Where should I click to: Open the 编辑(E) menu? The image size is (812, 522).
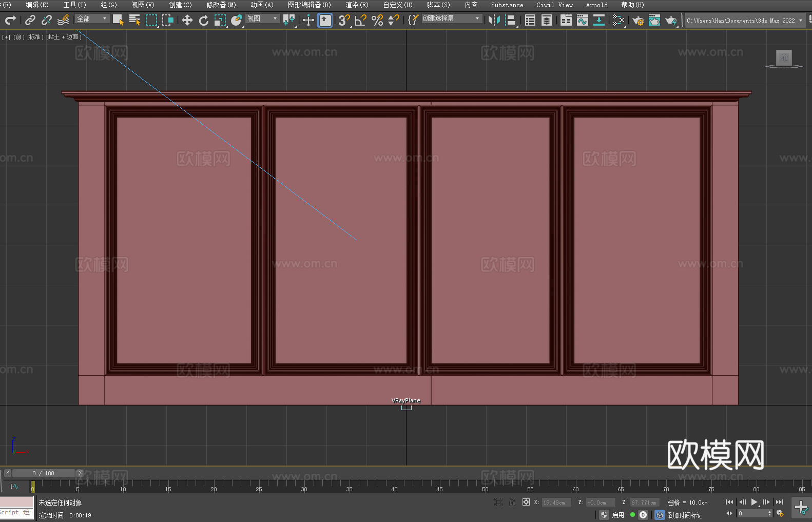[37, 5]
